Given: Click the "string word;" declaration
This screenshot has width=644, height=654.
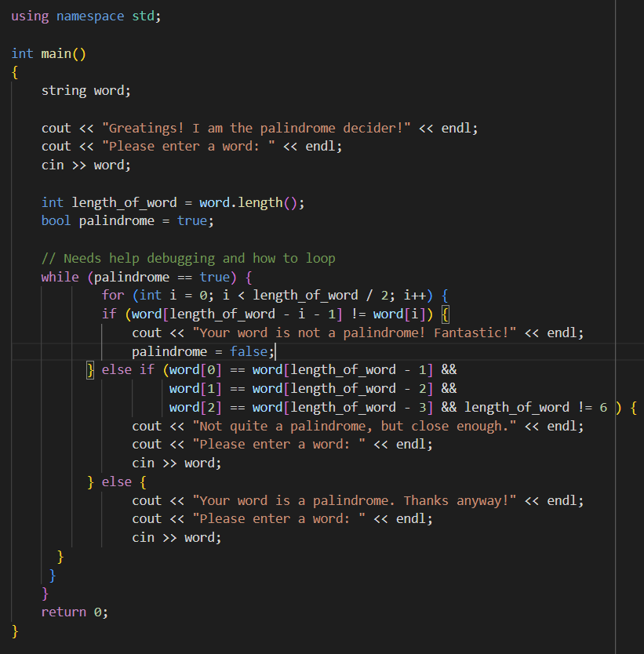Looking at the screenshot, I should [82, 90].
